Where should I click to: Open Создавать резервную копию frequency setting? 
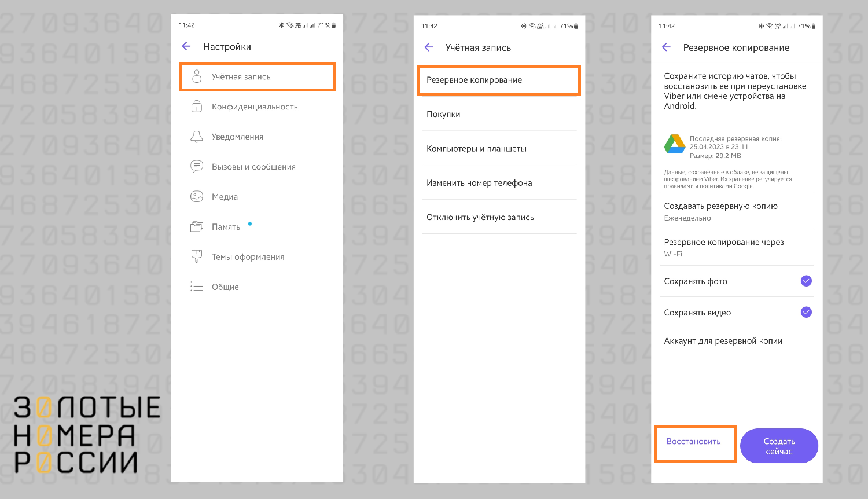pos(737,211)
